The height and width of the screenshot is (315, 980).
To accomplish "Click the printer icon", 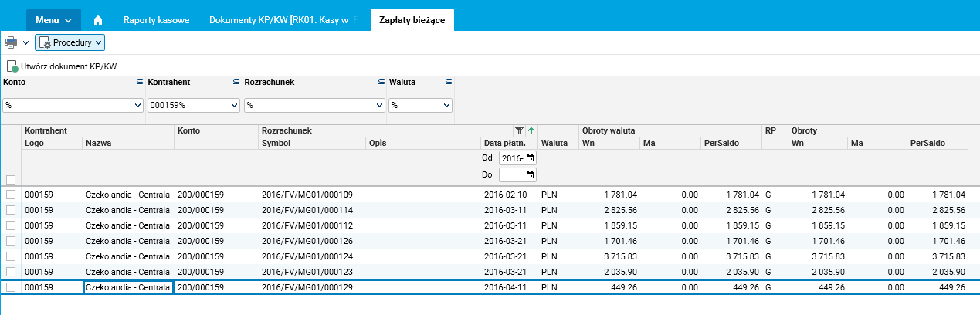I will coord(11,43).
